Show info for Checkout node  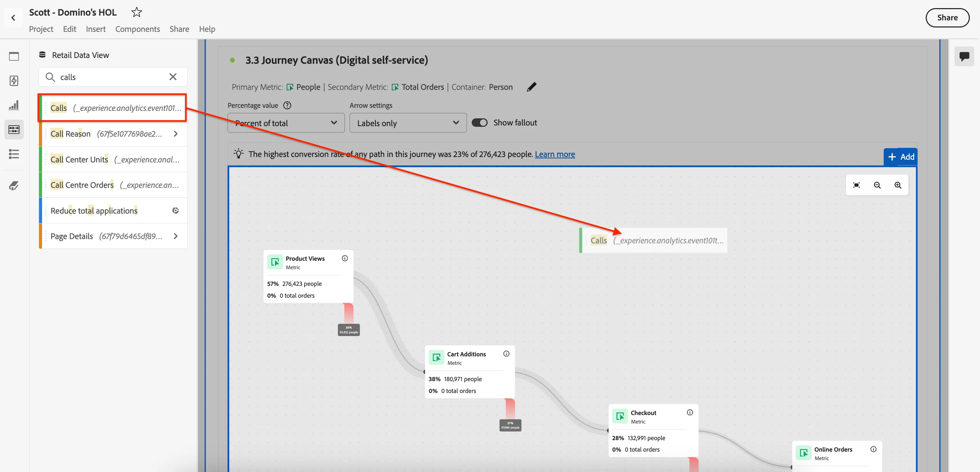690,412
